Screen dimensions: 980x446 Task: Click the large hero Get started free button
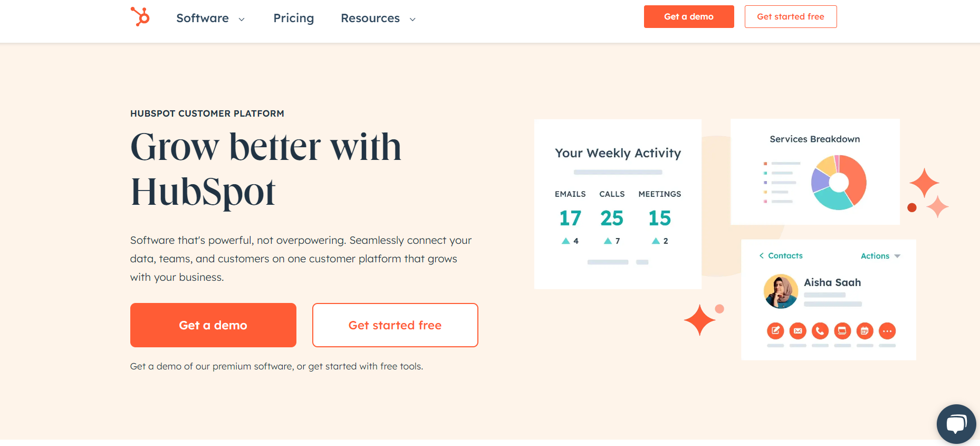point(395,325)
